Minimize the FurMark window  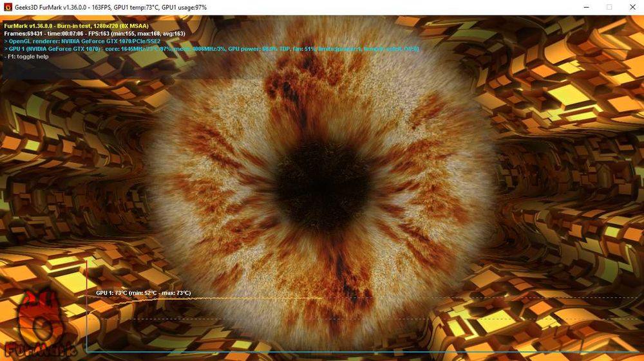coord(586,7)
